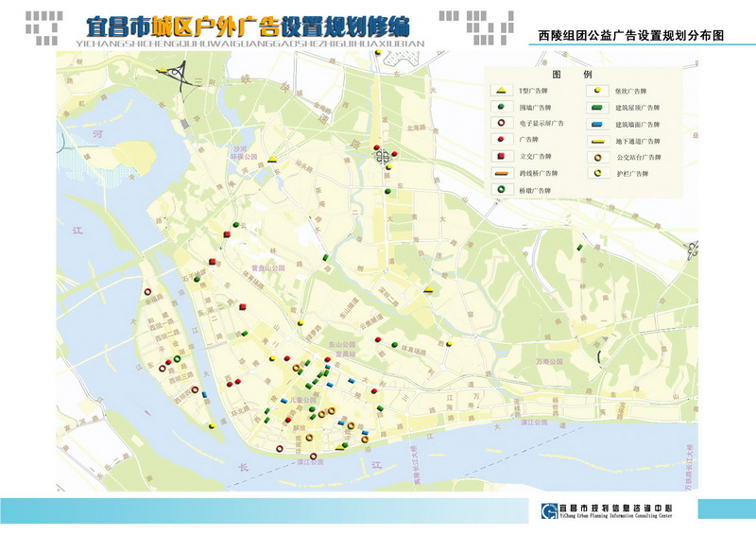Select the 滨江公园 label by the river
The width and height of the screenshot is (756, 535).
[310, 462]
